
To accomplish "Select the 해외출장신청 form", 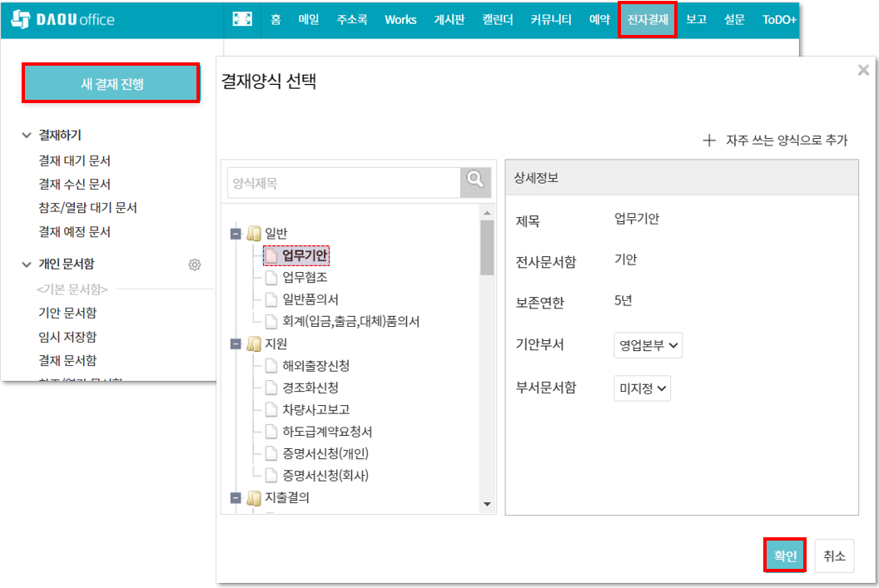I will [315, 366].
